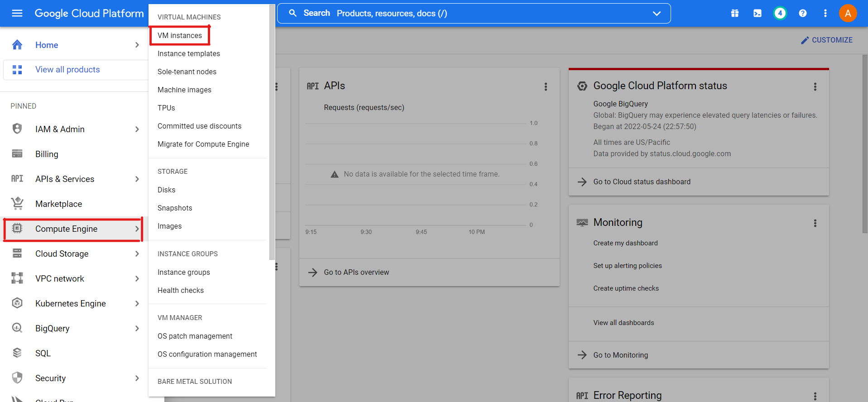Screen dimensions: 868x402
Task: Open the APIs card more options menu
Action: [546, 86]
